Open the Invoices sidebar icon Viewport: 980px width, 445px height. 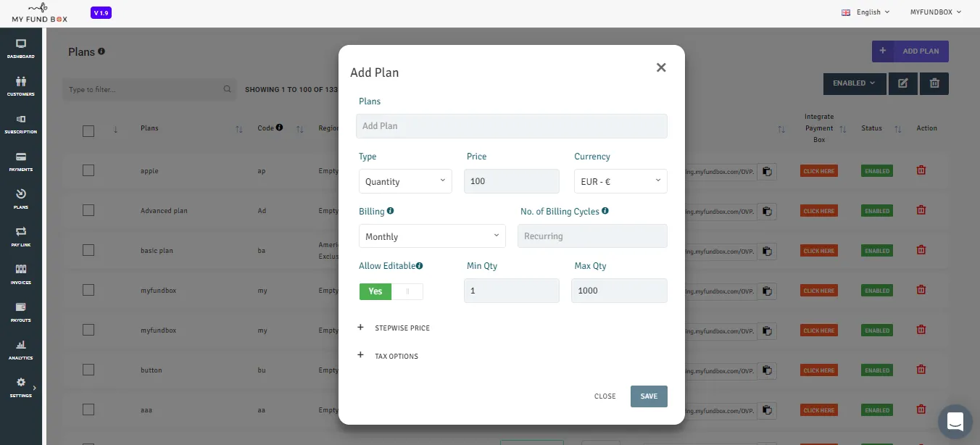pyautogui.click(x=20, y=270)
